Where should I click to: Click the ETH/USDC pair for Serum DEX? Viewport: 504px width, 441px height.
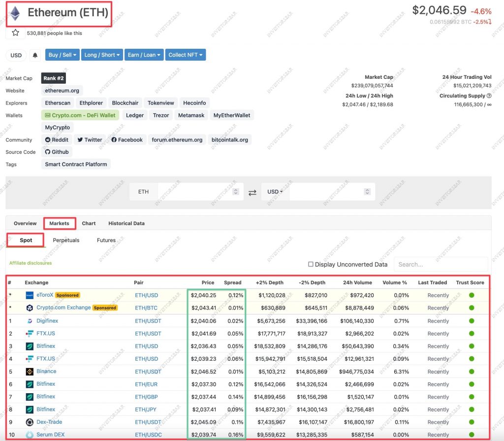pyautogui.click(x=148, y=435)
